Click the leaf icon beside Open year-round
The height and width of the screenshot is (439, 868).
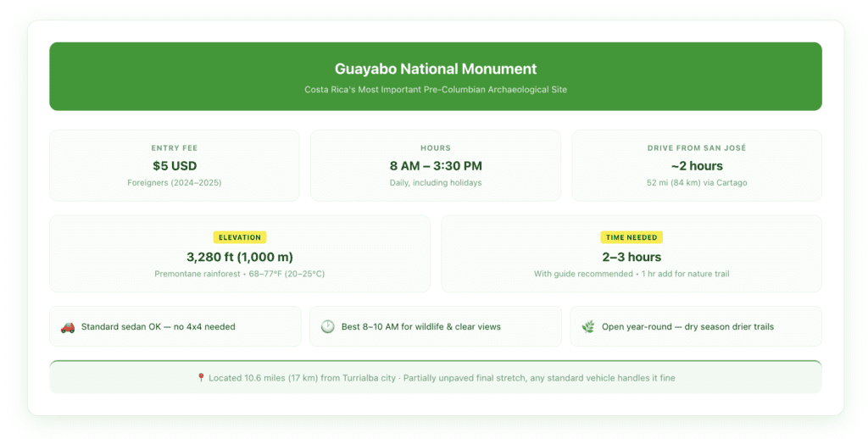click(588, 327)
